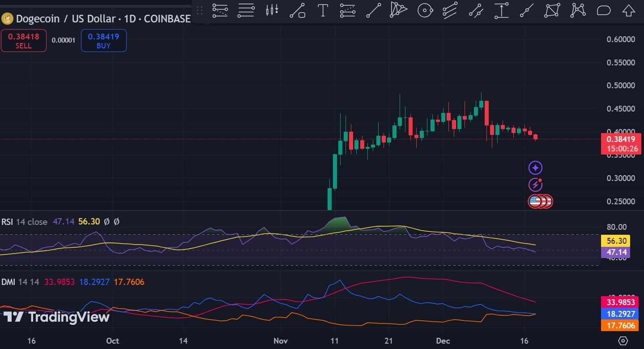Click the 0.50000 price axis label
Image resolution: width=644 pixels, height=349 pixels.
click(x=621, y=86)
